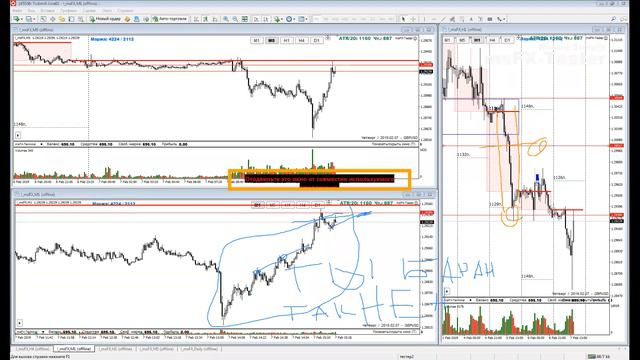Zoom out the chart with magnifier minus
The image size is (640, 360).
point(235,19)
